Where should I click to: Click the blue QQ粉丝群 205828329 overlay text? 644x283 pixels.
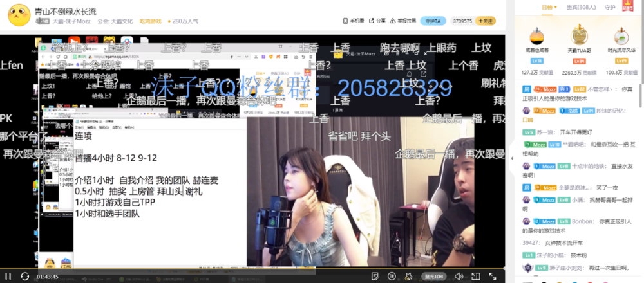coord(302,87)
